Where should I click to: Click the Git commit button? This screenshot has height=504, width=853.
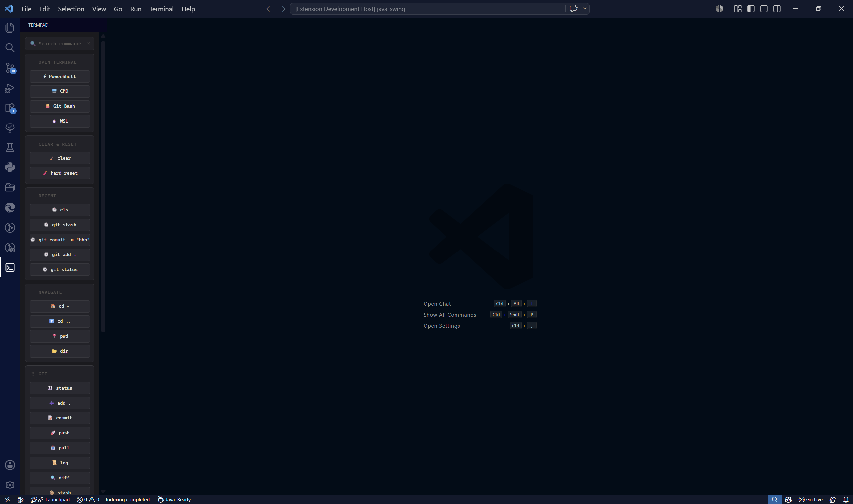pyautogui.click(x=59, y=418)
